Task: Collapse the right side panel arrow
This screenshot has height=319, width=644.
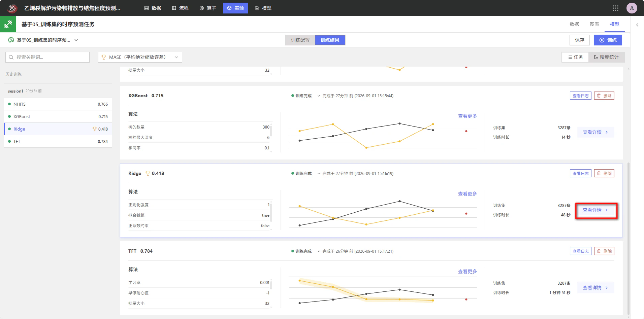Action: click(637, 25)
